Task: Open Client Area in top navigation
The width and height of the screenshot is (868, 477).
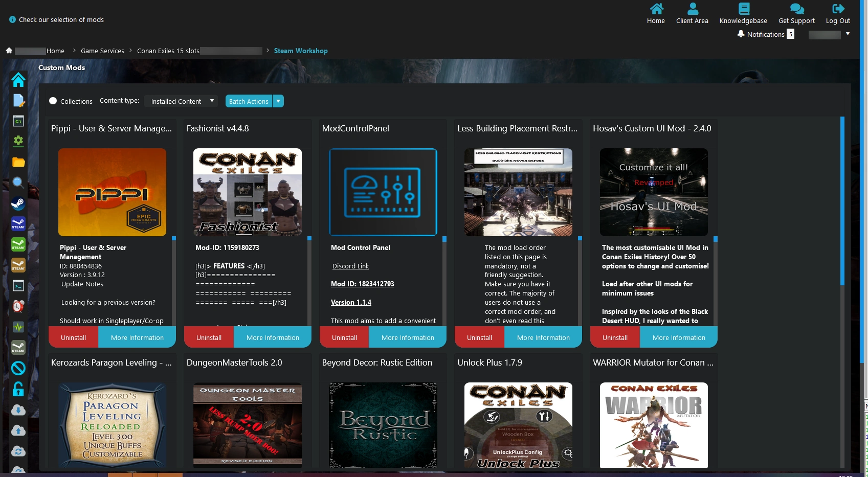Action: (692, 14)
